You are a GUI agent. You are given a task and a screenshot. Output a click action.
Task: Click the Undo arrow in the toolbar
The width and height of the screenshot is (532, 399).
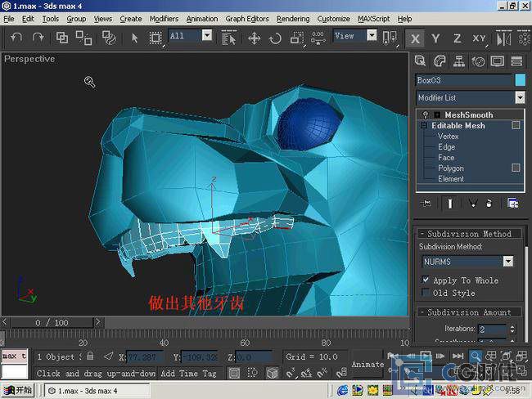16,38
